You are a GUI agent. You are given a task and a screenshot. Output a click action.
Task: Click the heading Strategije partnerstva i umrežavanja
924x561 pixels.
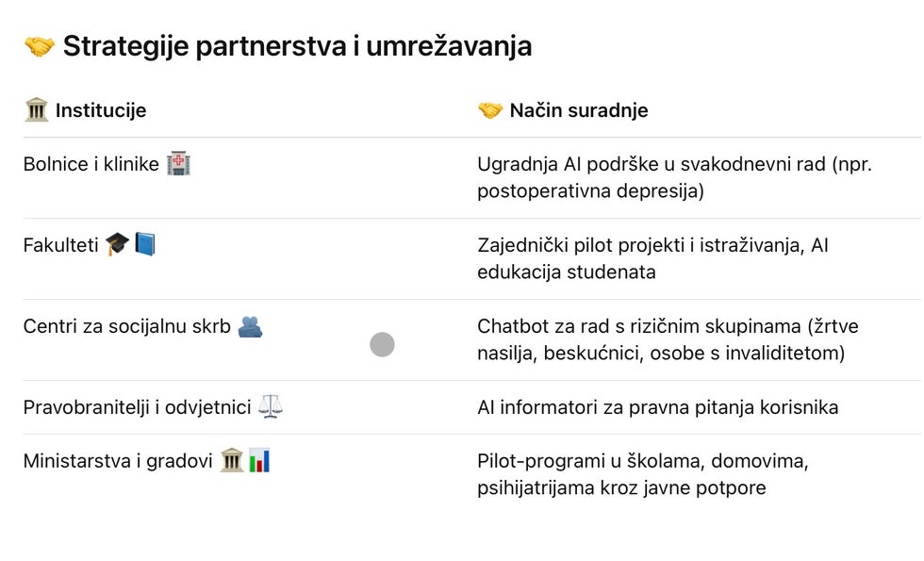coord(298,46)
